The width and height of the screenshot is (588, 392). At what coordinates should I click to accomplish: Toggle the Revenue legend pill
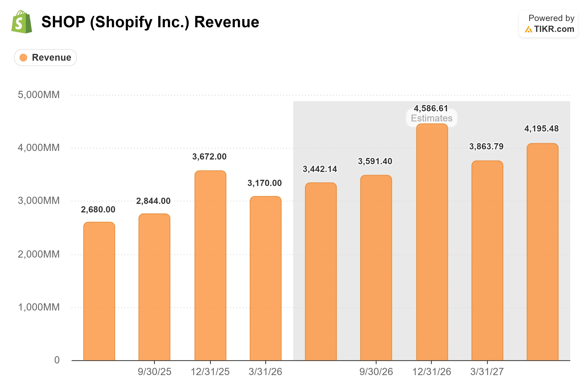[46, 58]
